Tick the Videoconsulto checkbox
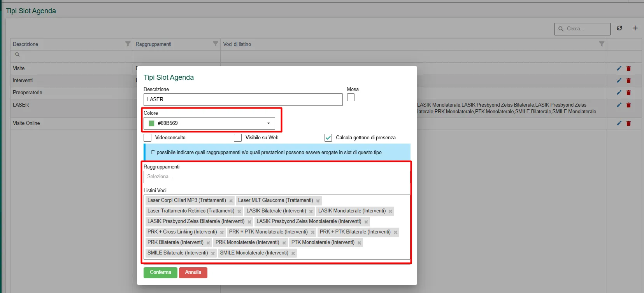644x293 pixels. [147, 138]
